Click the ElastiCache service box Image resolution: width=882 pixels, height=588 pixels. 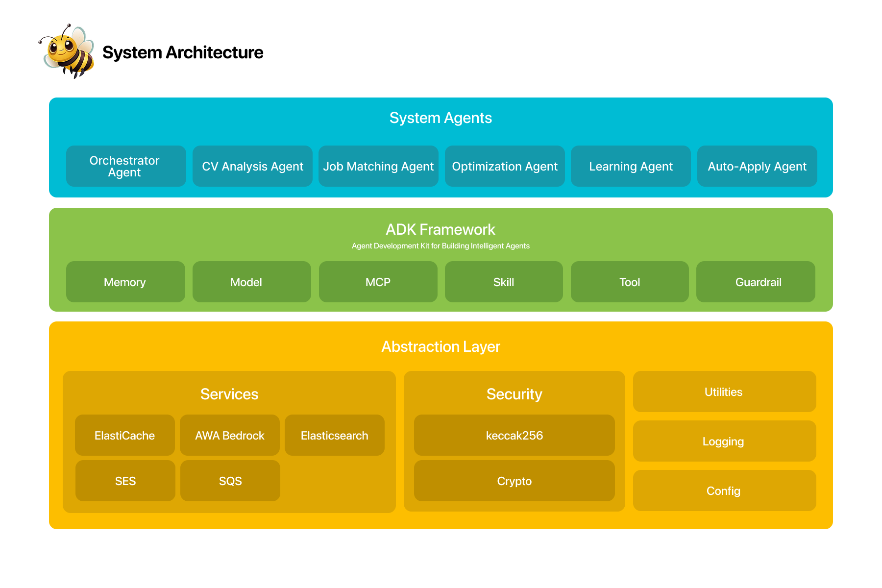coord(125,435)
